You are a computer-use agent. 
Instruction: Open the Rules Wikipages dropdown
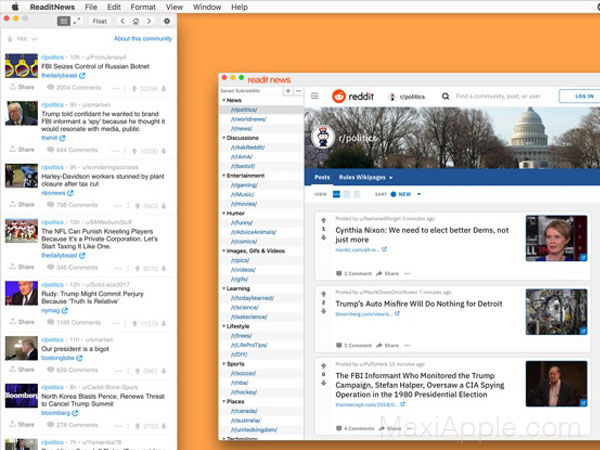pyautogui.click(x=365, y=178)
